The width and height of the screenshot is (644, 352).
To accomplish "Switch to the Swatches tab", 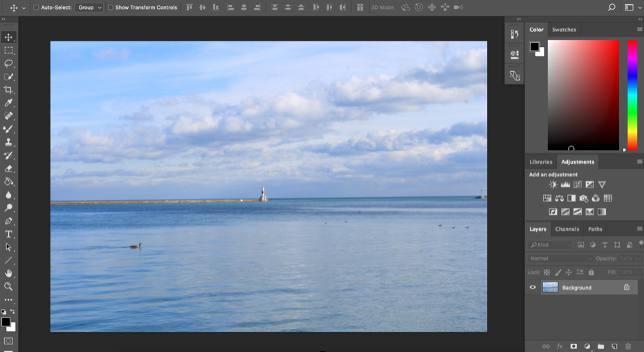I will [564, 30].
